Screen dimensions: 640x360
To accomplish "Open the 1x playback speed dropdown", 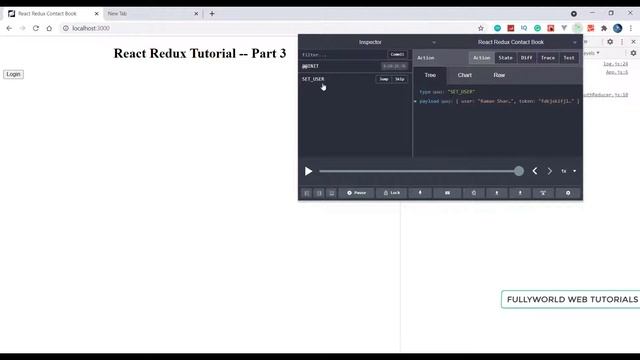I will [569, 171].
